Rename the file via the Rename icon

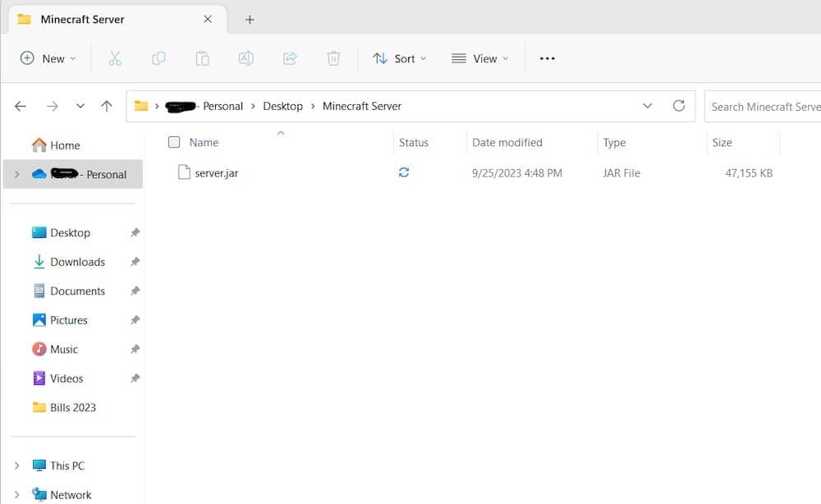tap(246, 57)
